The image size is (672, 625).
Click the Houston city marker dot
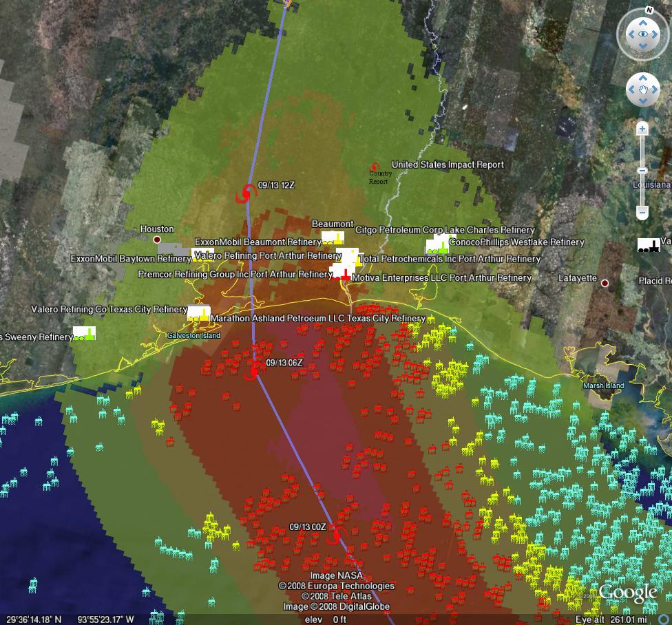click(157, 240)
